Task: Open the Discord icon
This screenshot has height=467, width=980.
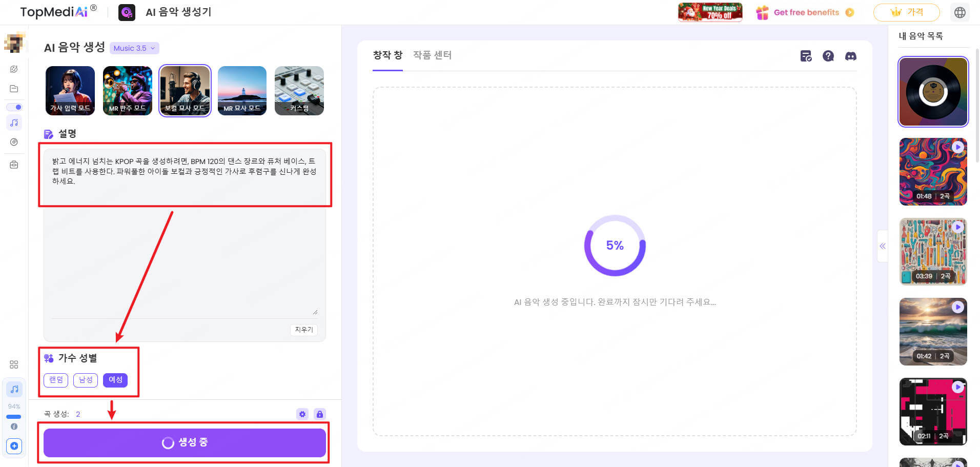Action: click(x=851, y=56)
